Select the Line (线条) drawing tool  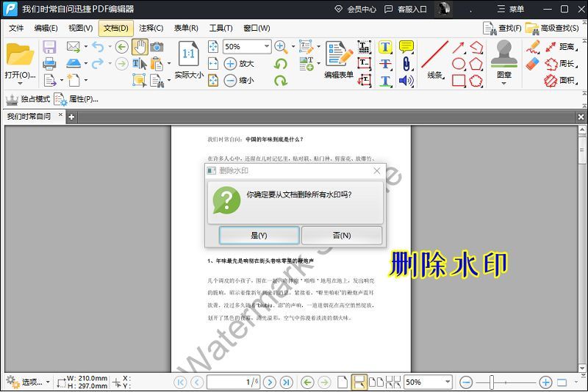click(434, 60)
